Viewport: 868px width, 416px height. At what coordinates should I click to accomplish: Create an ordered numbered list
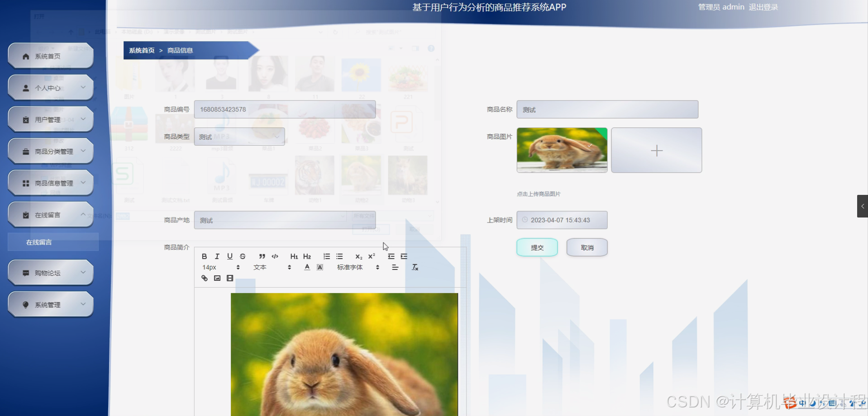click(327, 256)
